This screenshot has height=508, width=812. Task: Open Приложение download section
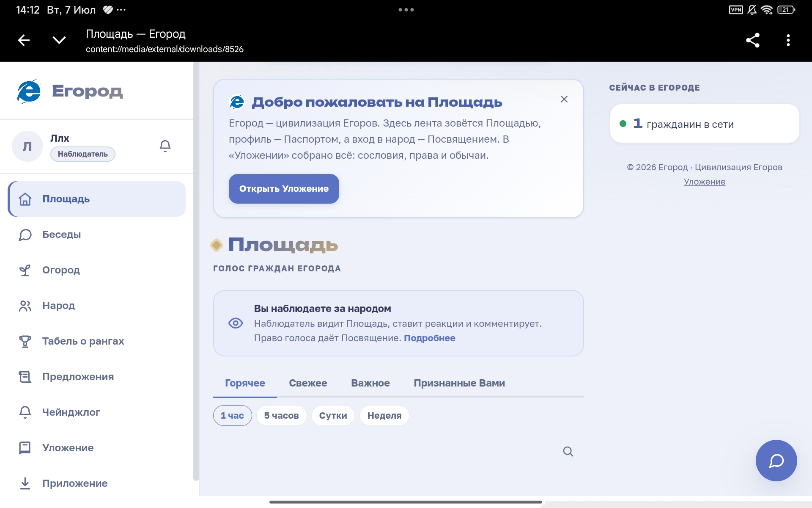coord(96,483)
